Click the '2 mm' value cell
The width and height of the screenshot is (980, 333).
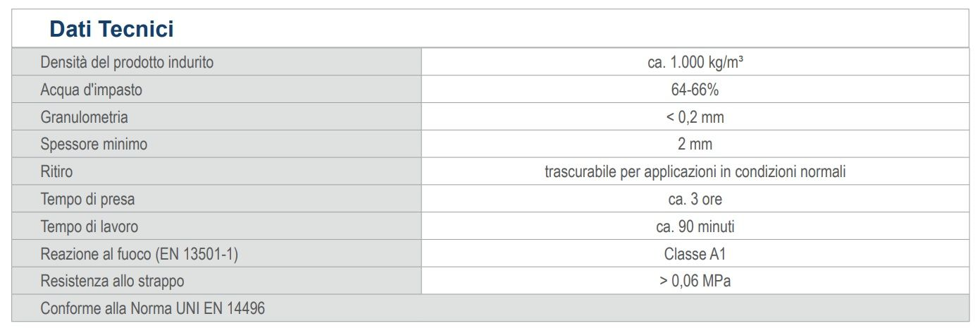(x=695, y=145)
